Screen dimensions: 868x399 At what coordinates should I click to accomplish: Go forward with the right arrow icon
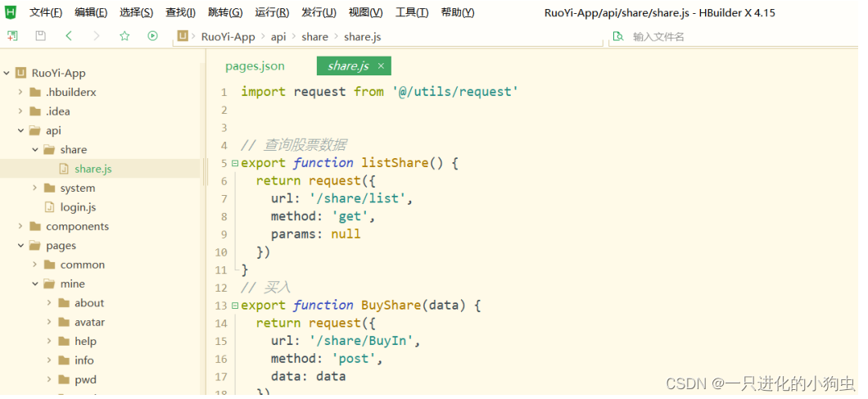97,36
